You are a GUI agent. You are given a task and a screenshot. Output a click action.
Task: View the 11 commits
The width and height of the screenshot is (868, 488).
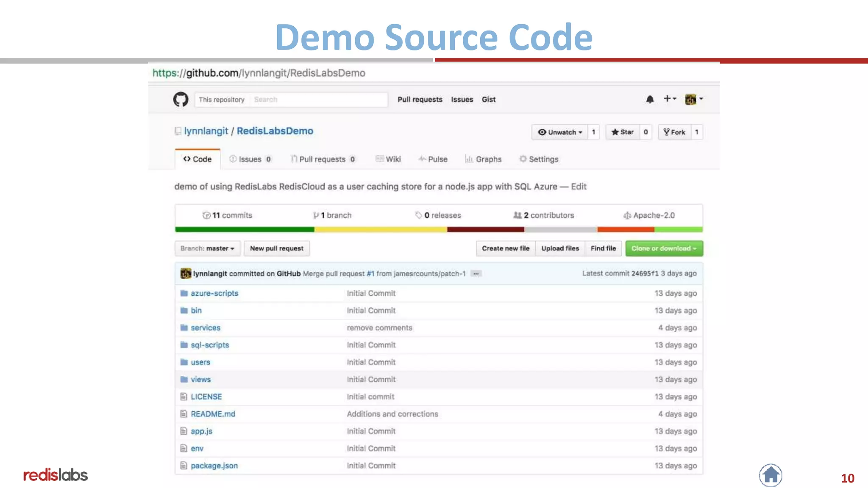click(227, 216)
